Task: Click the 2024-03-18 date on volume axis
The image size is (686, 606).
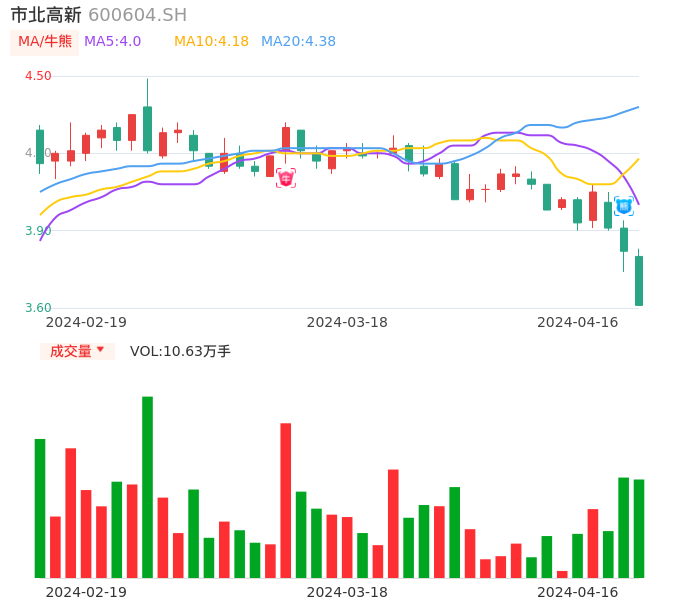Action: 347,592
